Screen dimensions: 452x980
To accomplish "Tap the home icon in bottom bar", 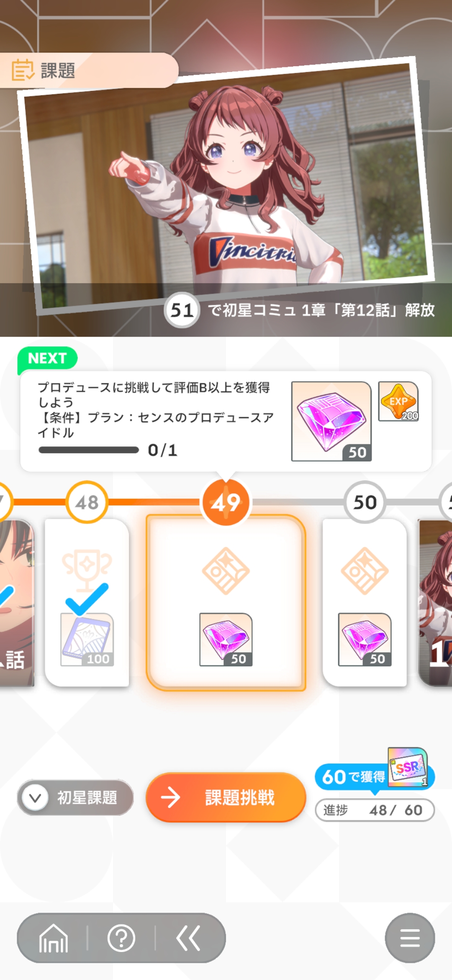I will tap(53, 939).
